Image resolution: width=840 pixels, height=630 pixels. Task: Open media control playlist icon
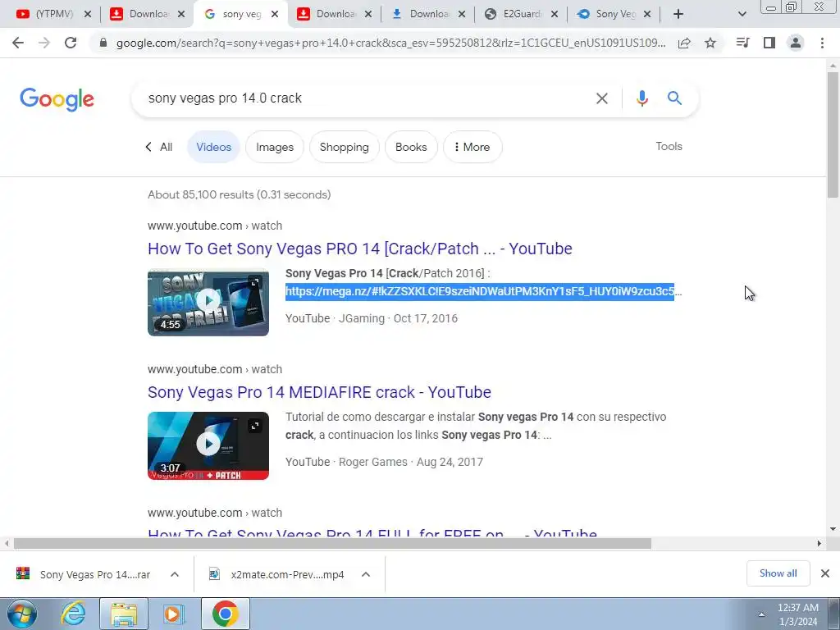[742, 43]
